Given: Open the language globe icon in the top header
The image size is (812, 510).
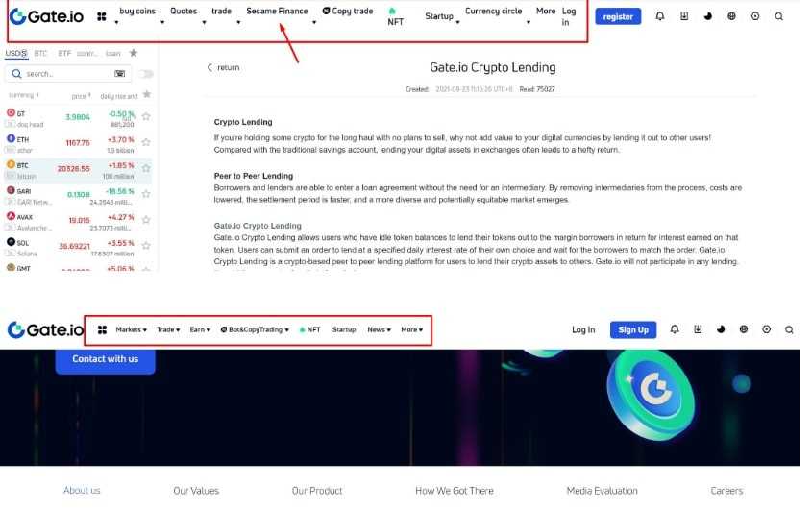Looking at the screenshot, I should (731, 16).
